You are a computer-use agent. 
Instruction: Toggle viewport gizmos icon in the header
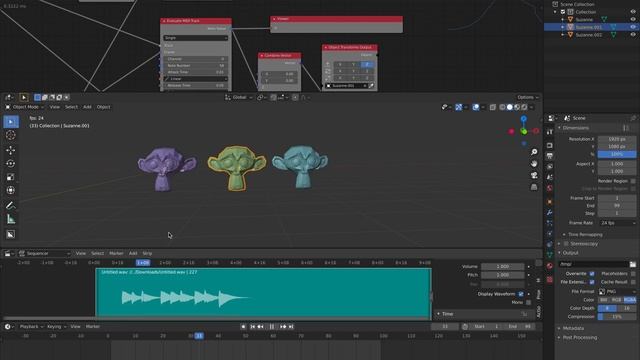coord(459,107)
